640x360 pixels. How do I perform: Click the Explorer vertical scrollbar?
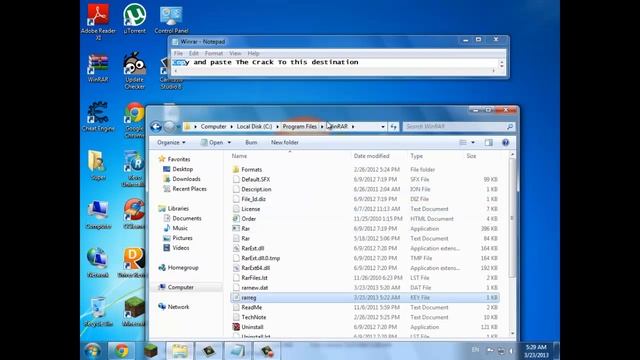513,244
